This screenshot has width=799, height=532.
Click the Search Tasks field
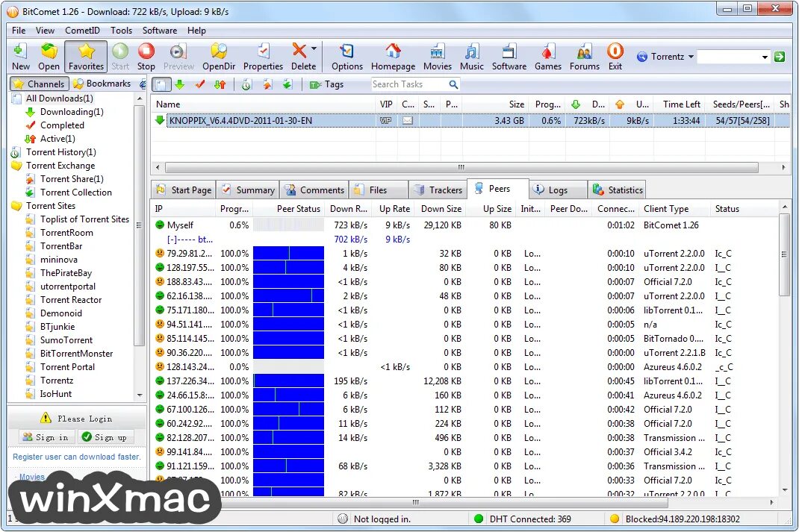pyautogui.click(x=409, y=84)
